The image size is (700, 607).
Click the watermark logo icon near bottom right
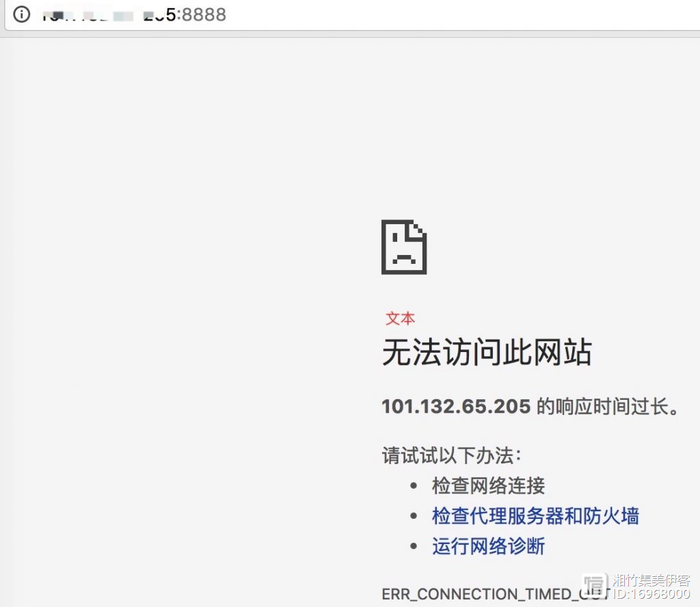point(595,586)
